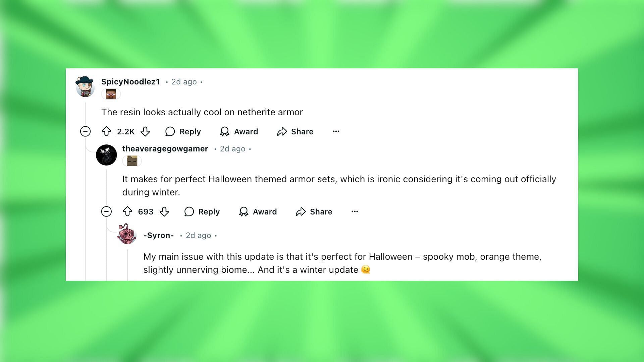Collapse theaveragegowgamer comment thread
Image resolution: width=644 pixels, height=362 pixels.
click(106, 211)
